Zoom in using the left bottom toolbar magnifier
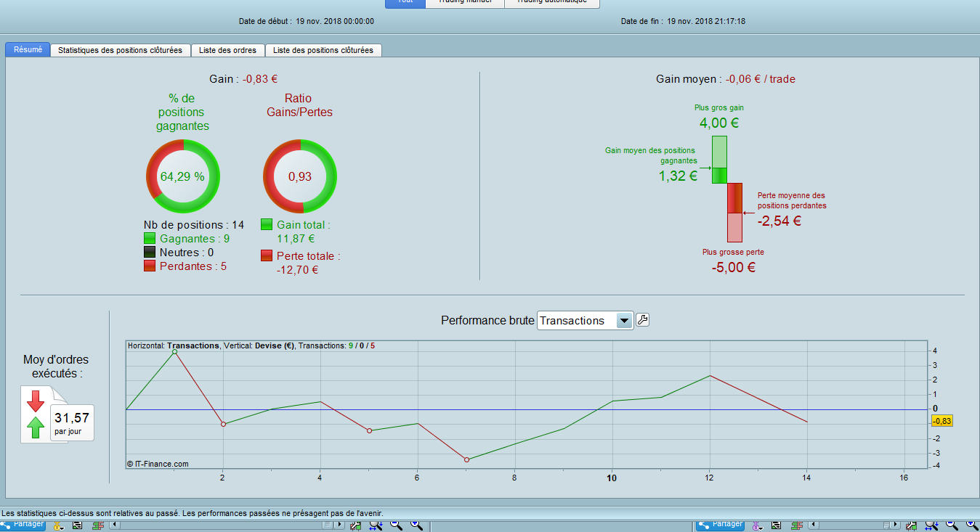 [x=416, y=525]
